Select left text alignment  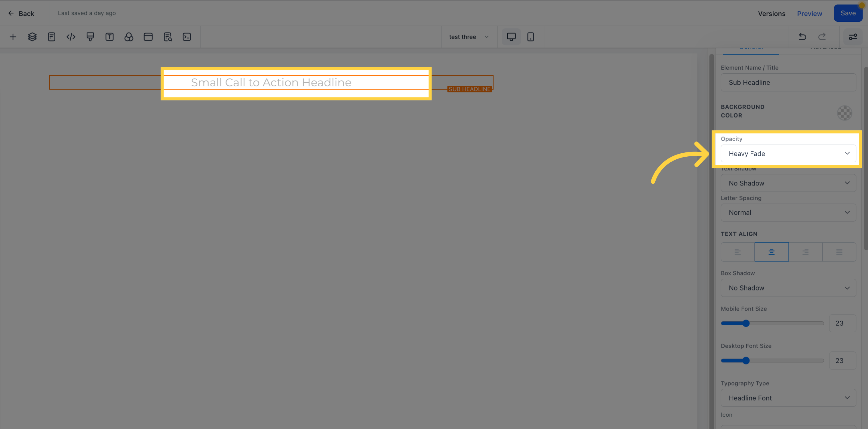click(737, 252)
